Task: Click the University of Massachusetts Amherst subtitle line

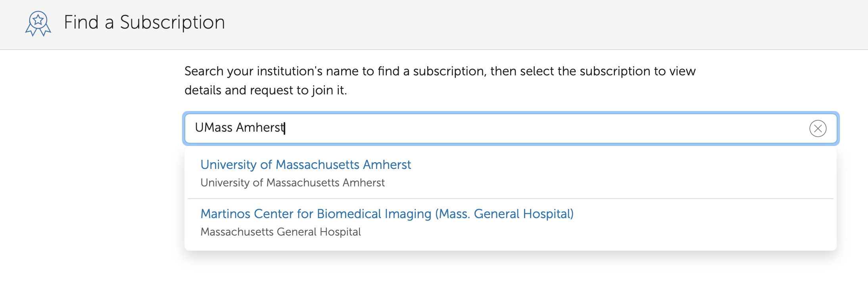Action: (x=292, y=182)
